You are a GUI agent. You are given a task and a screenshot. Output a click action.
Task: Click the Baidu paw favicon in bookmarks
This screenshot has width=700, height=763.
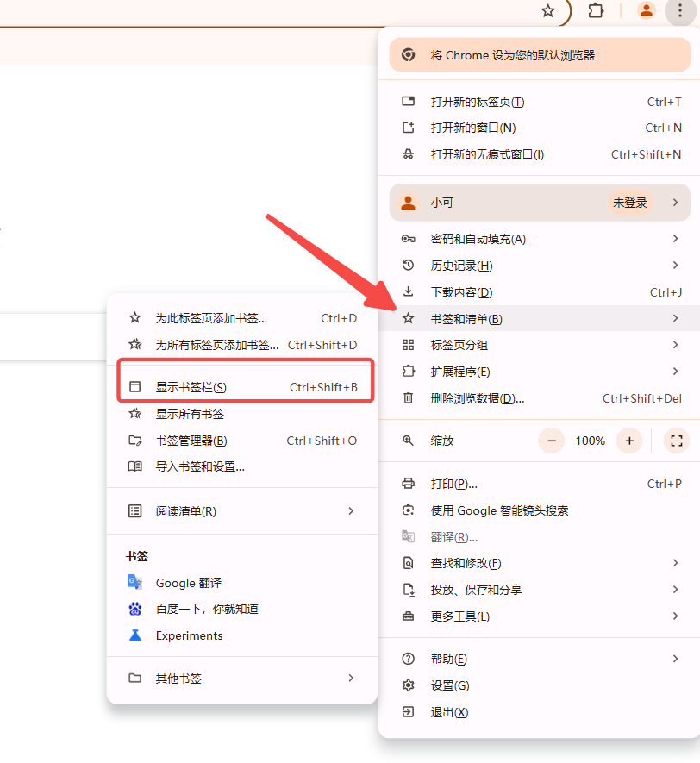[134, 609]
